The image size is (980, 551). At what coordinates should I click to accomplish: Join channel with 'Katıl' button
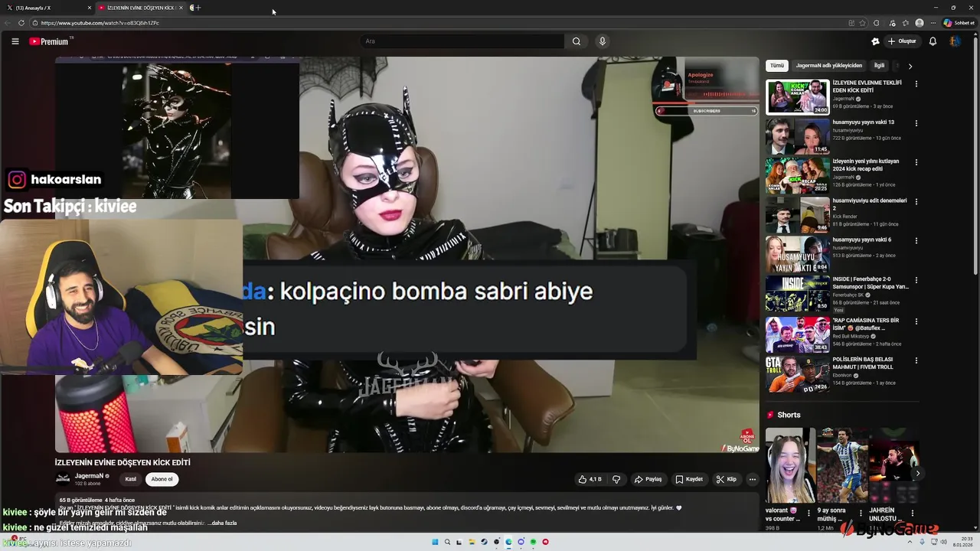coord(131,479)
